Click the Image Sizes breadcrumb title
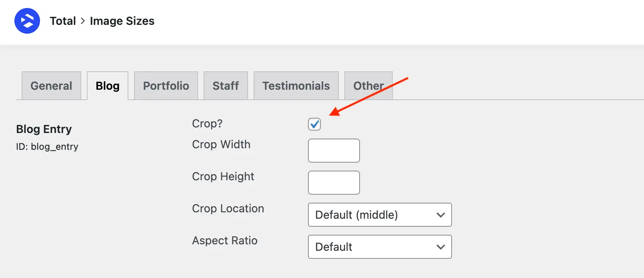The height and width of the screenshot is (278, 644). click(122, 21)
